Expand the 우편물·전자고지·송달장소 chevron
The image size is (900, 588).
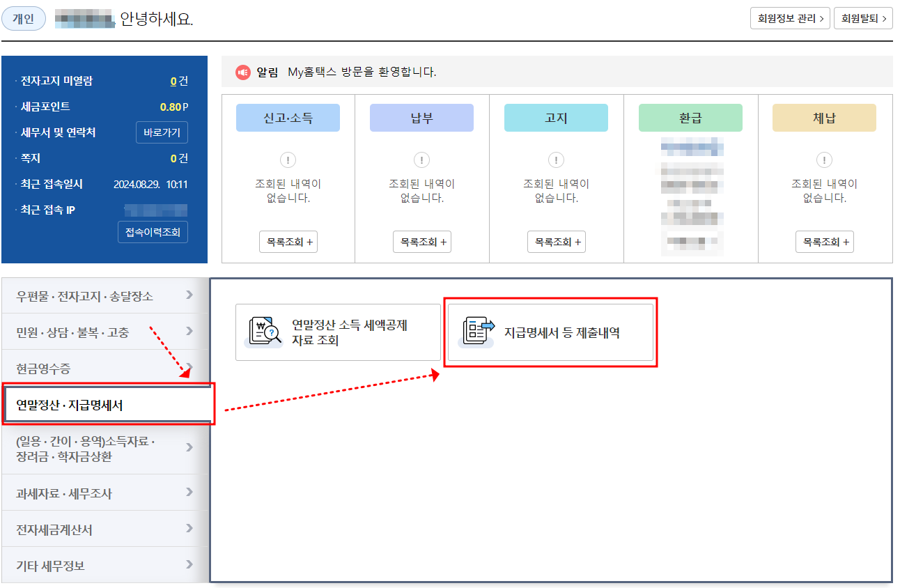tap(189, 295)
